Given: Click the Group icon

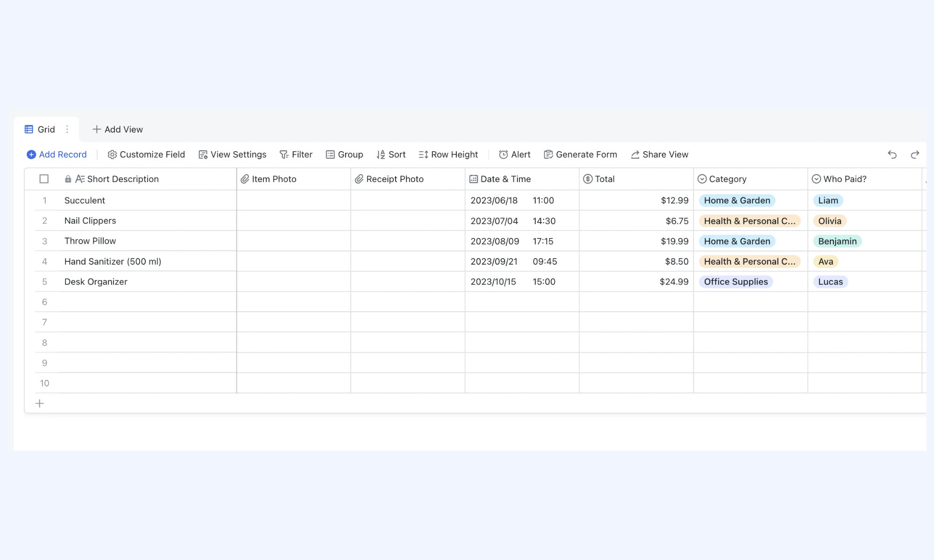Looking at the screenshot, I should click(330, 154).
